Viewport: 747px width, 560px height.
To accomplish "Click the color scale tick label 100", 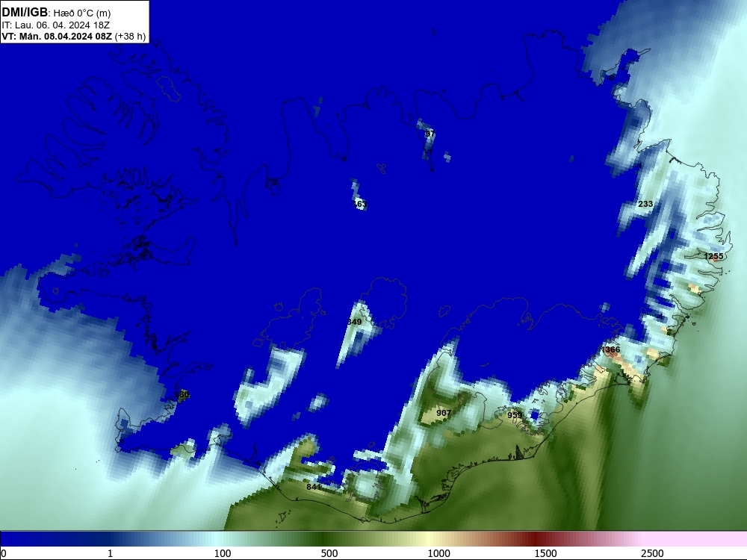I will pos(223,553).
